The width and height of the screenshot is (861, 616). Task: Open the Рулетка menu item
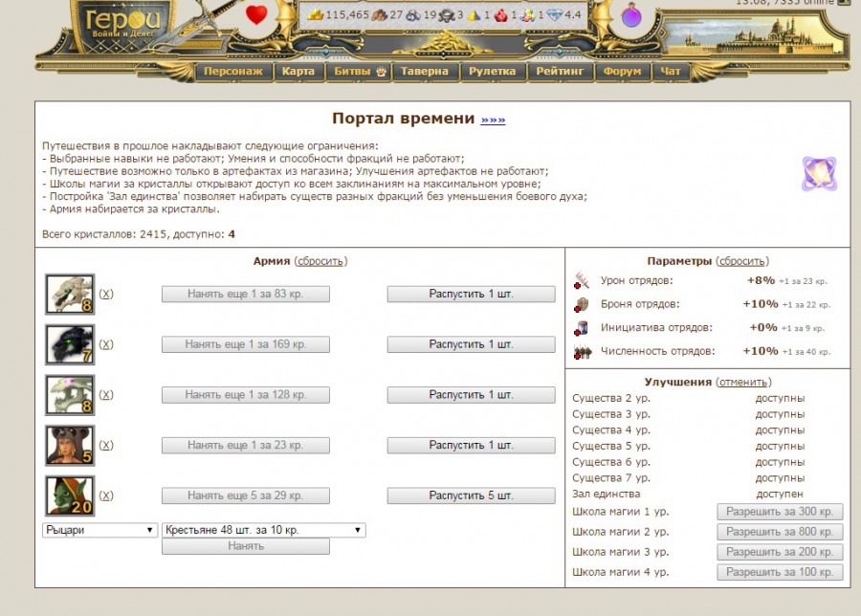[493, 71]
